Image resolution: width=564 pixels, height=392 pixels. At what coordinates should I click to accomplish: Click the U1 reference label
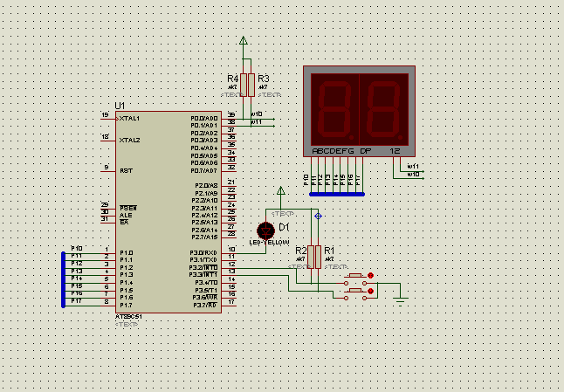120,106
